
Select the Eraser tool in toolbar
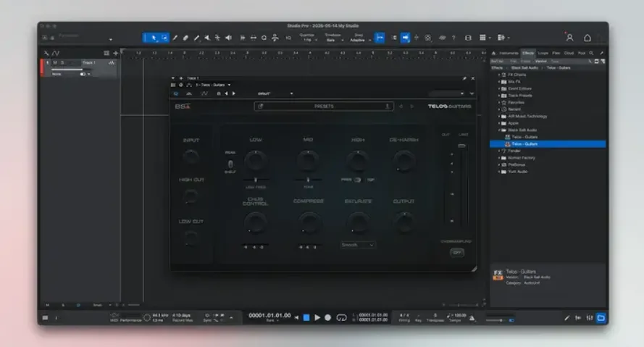[185, 38]
